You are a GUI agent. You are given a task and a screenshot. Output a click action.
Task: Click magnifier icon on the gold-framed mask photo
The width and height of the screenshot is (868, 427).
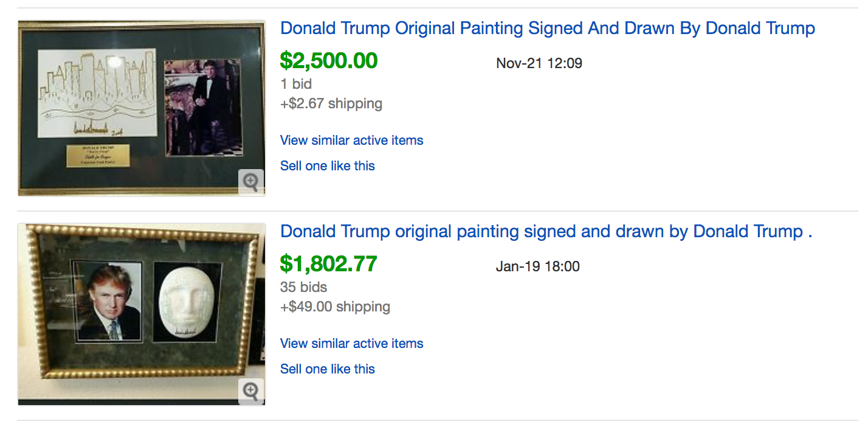click(x=251, y=391)
